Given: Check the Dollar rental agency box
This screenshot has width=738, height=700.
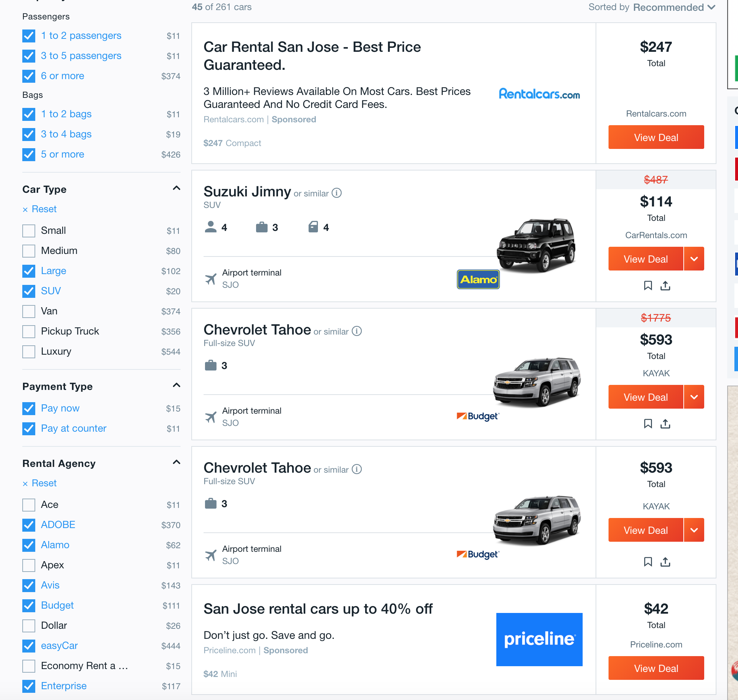Looking at the screenshot, I should tap(29, 626).
